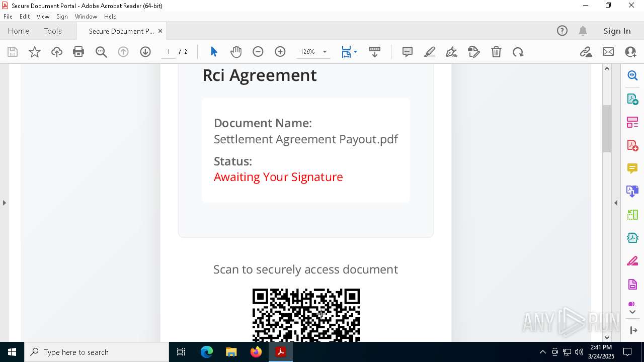Image resolution: width=644 pixels, height=362 pixels.
Task: Open Comment tool in right pane
Action: 632,168
